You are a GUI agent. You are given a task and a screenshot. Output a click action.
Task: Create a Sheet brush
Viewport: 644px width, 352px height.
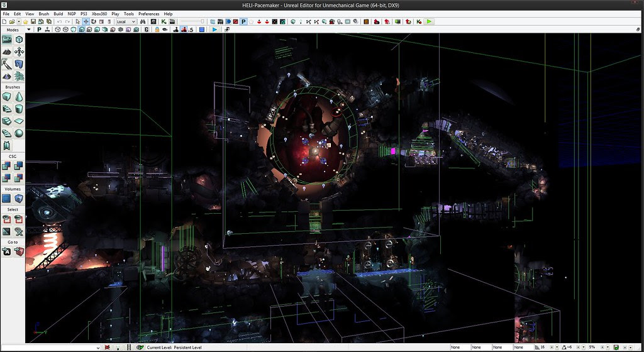[19, 121]
